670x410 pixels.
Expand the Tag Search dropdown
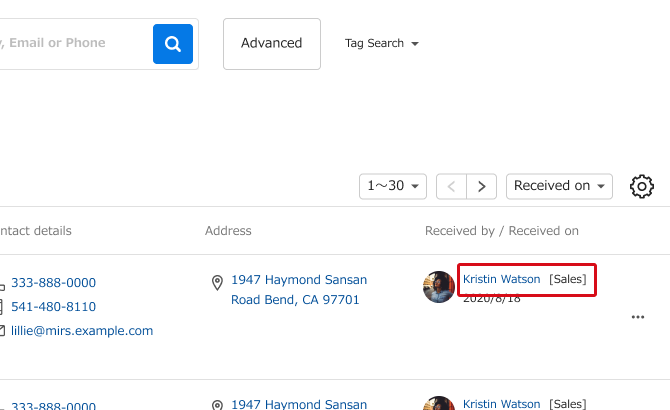(382, 44)
